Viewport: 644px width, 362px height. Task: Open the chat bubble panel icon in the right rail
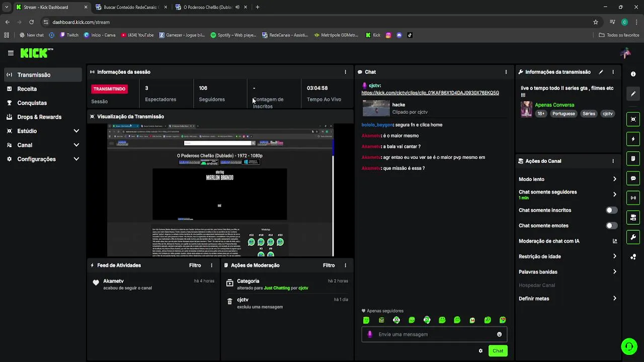click(x=633, y=178)
